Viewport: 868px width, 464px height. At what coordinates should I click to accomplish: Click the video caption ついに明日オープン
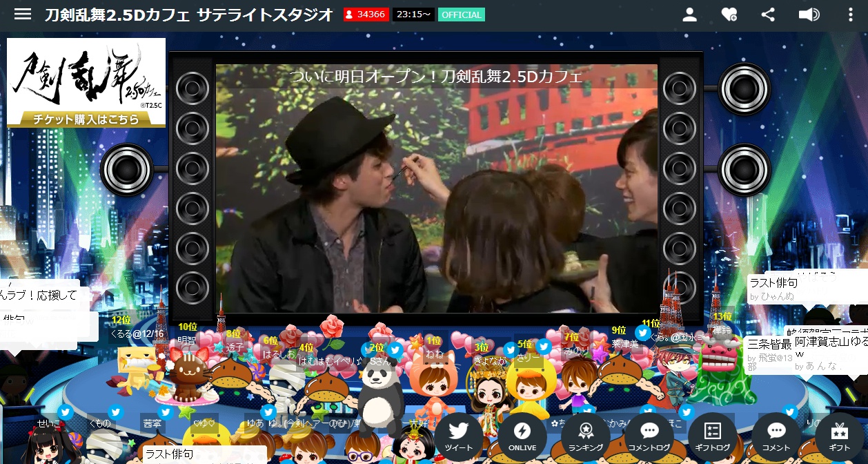coord(437,76)
